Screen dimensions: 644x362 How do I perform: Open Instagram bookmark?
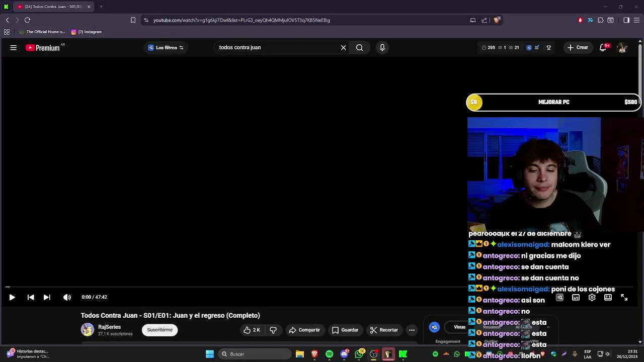pos(87,32)
